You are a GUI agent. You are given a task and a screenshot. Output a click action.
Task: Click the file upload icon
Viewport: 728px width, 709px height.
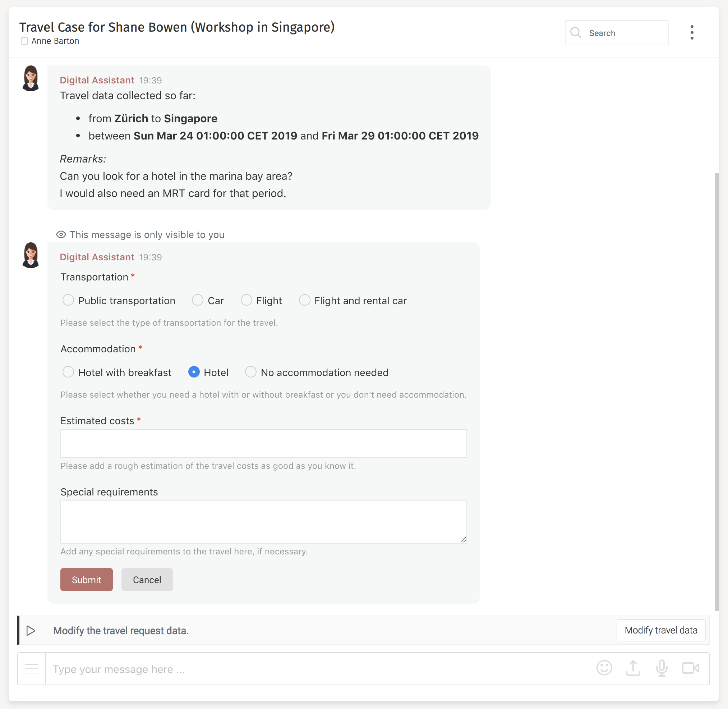coord(633,668)
